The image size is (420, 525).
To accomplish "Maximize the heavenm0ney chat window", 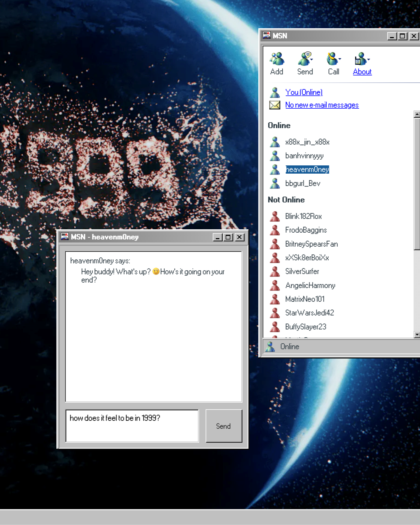I will pos(228,237).
